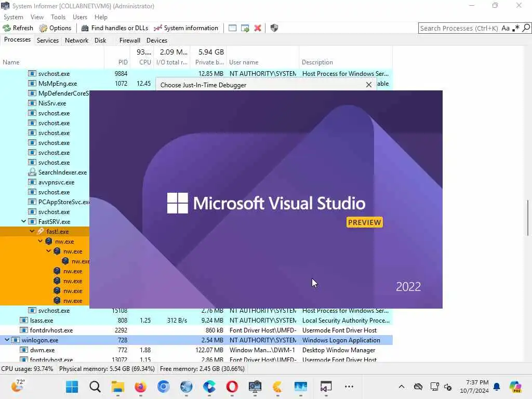The image size is (532, 399).
Task: Click the shield icon in toolbar
Action: pos(274,28)
